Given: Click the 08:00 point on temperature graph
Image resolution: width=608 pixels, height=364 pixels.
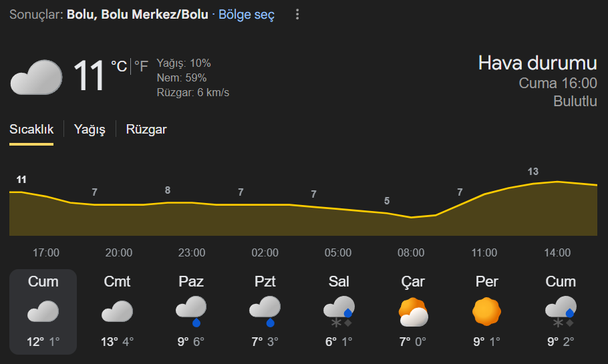Looking at the screenshot, I should click(411, 216).
